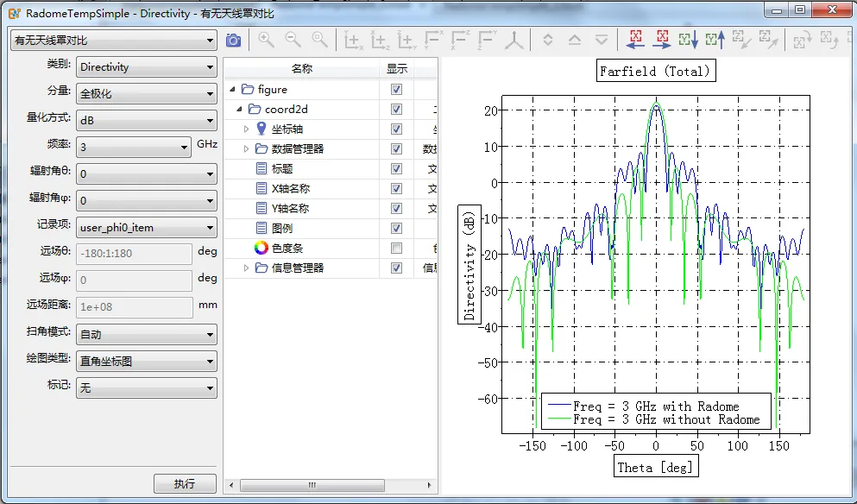Open the 辐射角φ dropdown

[147, 201]
